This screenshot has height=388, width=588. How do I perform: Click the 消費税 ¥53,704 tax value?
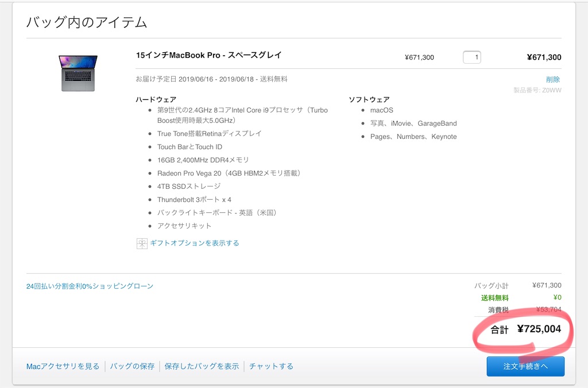(x=548, y=309)
